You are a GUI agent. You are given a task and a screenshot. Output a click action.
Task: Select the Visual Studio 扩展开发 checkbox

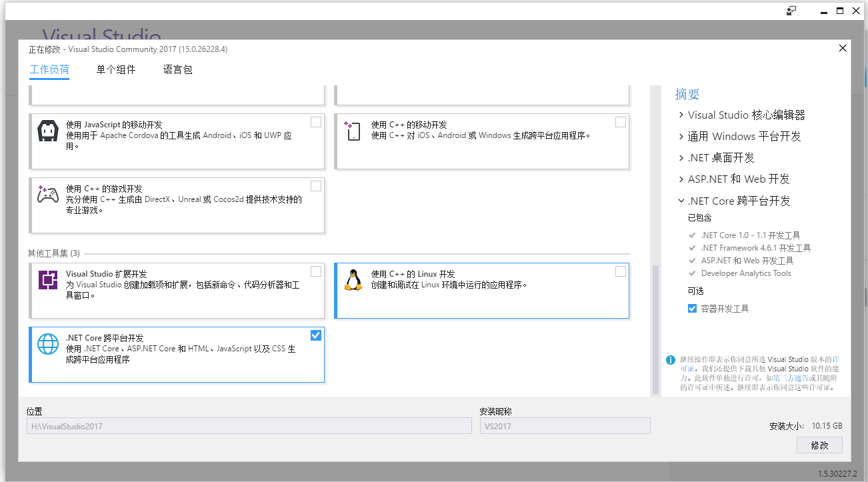tap(316, 271)
